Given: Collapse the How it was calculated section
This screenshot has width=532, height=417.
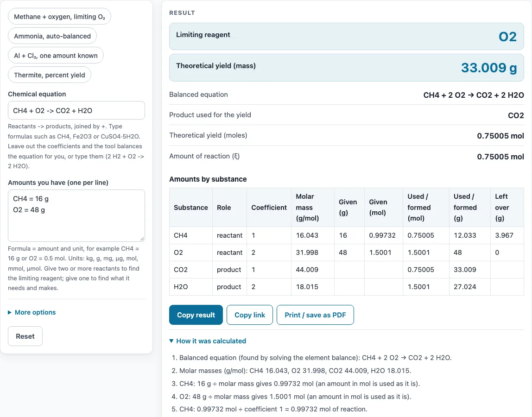Looking at the screenshot, I should pyautogui.click(x=208, y=341).
